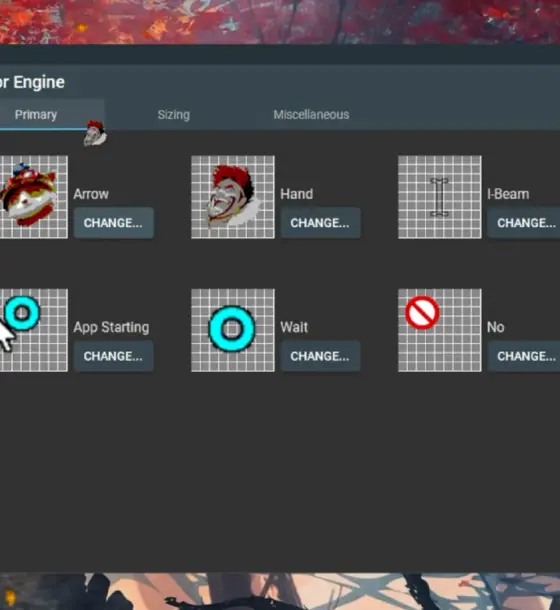Click the Engine window title text
This screenshot has width=560, height=610.
(x=32, y=82)
